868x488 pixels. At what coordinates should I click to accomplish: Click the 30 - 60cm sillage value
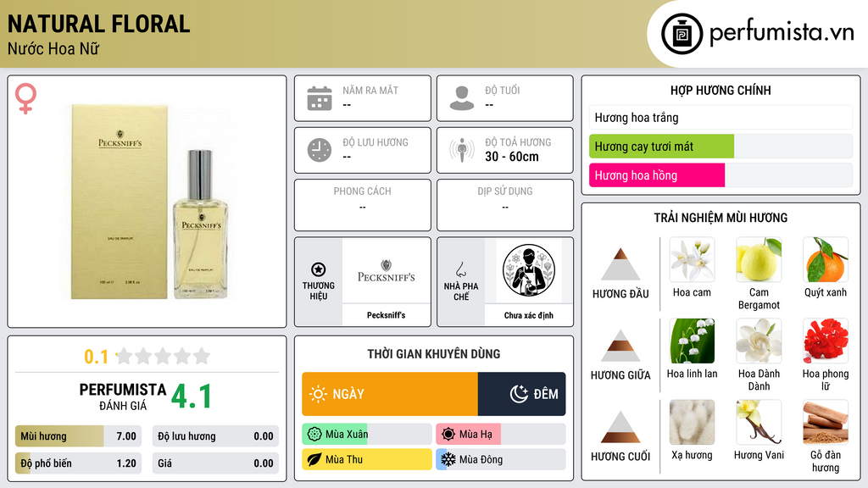(512, 157)
